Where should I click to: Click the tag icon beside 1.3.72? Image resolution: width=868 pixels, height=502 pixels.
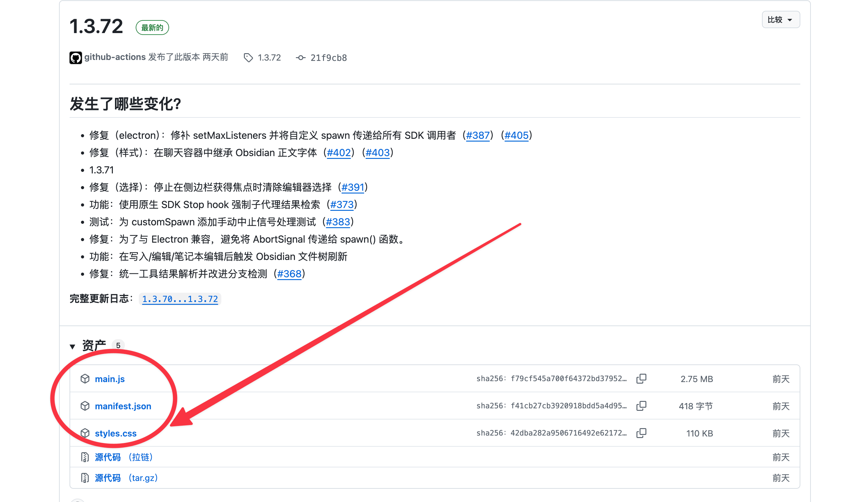pos(248,57)
